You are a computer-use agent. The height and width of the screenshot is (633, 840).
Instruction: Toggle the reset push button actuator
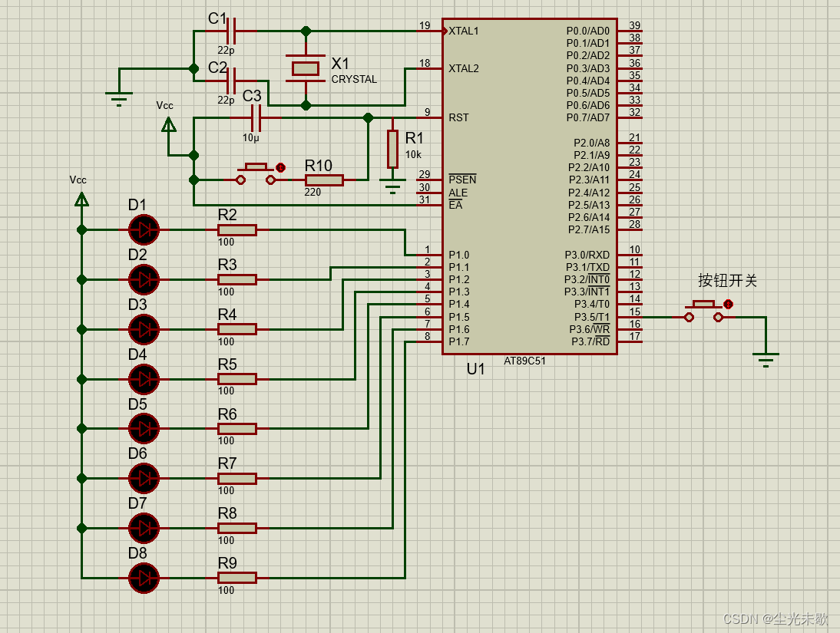tap(256, 167)
